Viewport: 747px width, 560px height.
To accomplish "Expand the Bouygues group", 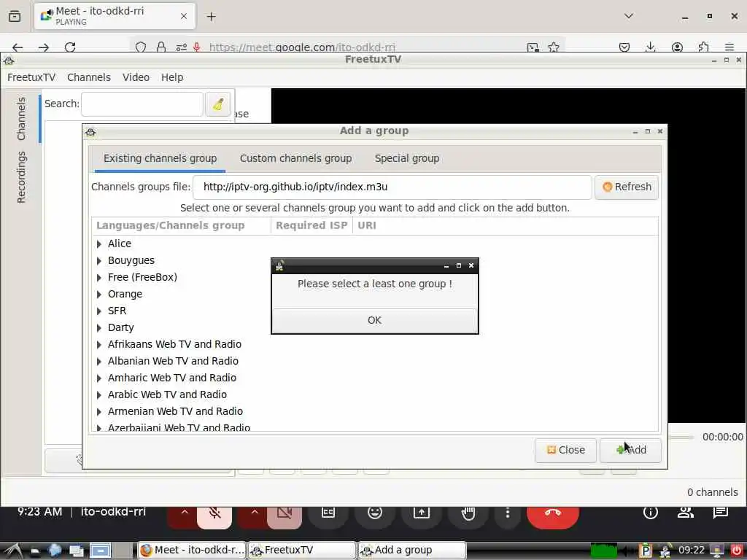I will [99, 260].
